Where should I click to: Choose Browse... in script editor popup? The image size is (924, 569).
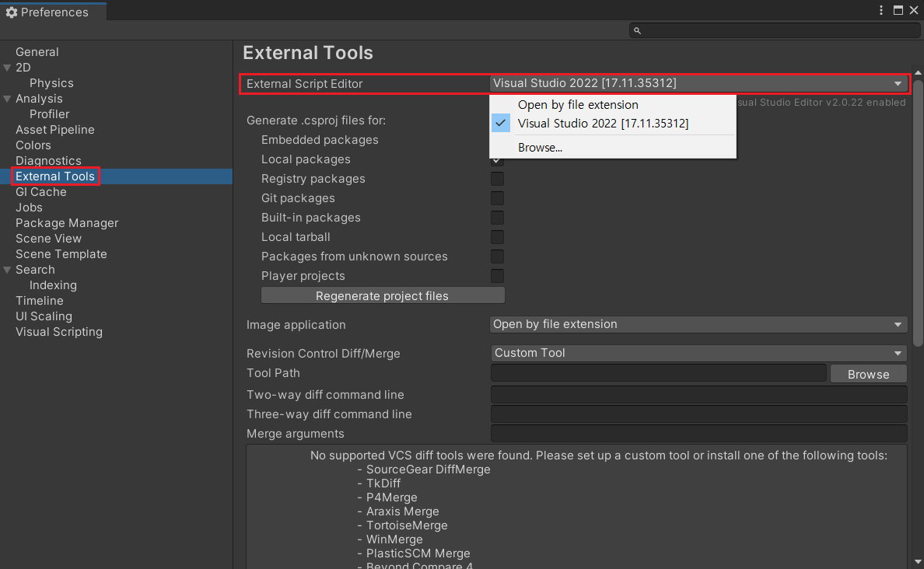[540, 147]
